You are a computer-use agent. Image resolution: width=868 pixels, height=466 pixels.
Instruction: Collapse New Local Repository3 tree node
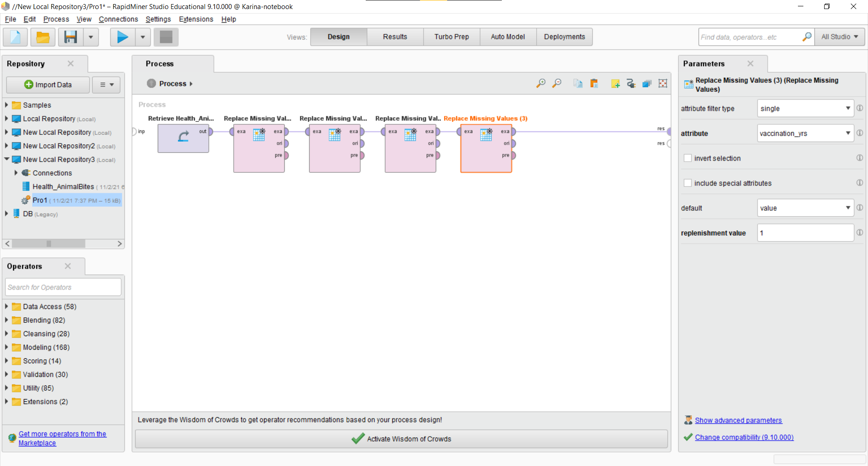coord(6,159)
